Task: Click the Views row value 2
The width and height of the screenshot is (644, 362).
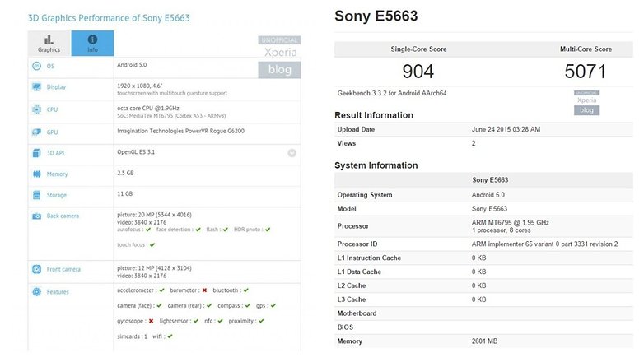Action: (474, 143)
